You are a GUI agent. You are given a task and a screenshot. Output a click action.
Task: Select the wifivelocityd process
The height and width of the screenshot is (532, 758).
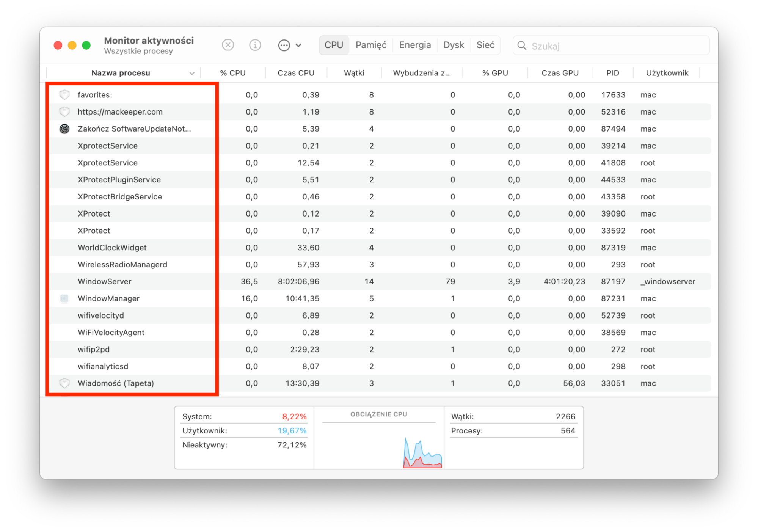pos(379,315)
